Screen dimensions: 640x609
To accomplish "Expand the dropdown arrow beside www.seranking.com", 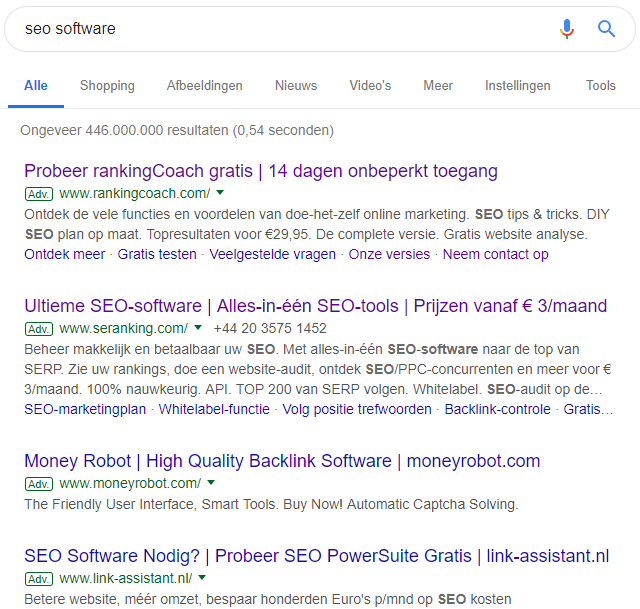I will coord(198,327).
